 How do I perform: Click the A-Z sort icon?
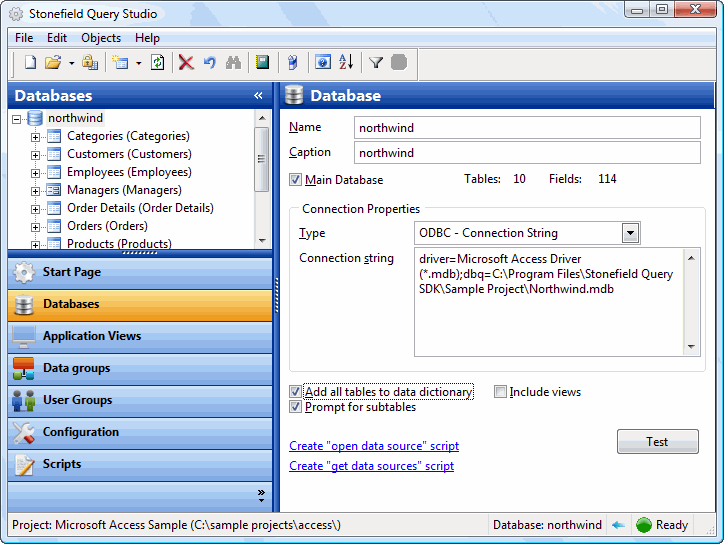tap(346, 63)
